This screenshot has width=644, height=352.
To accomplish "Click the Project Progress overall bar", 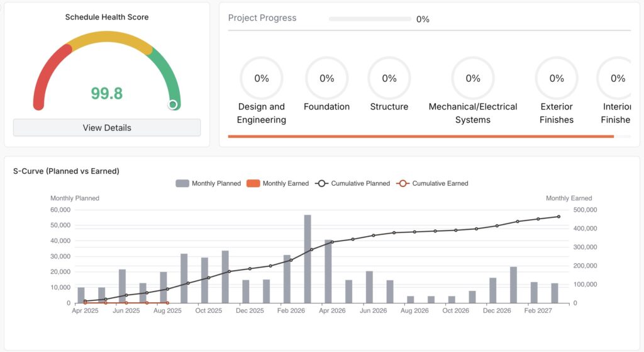I will point(369,19).
